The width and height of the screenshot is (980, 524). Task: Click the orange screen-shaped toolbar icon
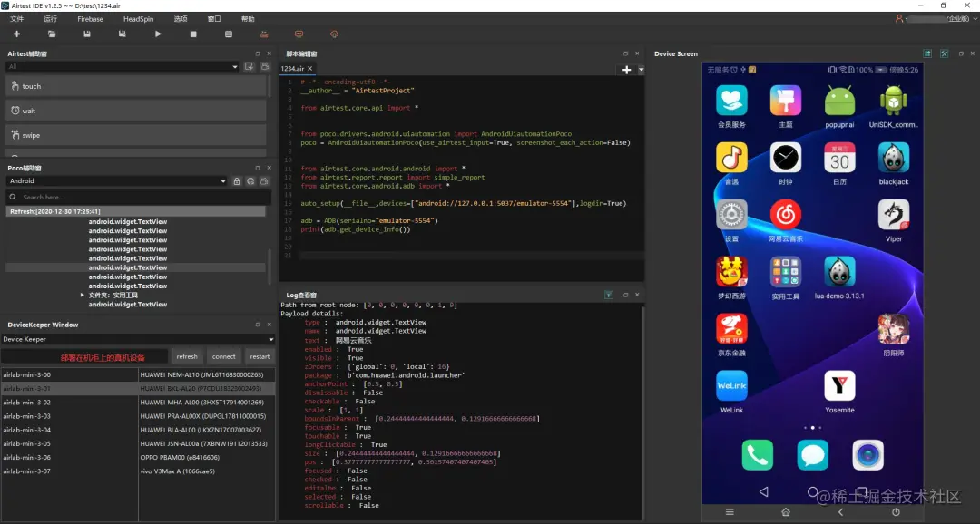[x=299, y=34]
